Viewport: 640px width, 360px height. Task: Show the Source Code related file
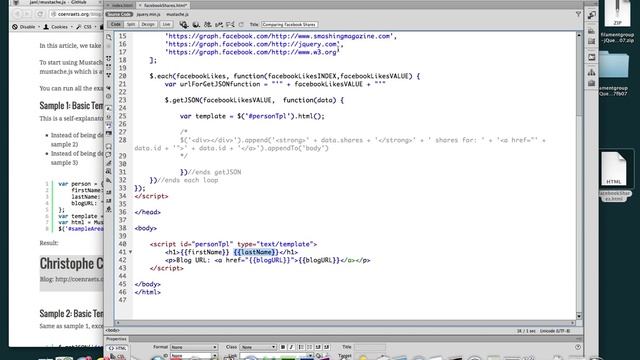click(119, 14)
